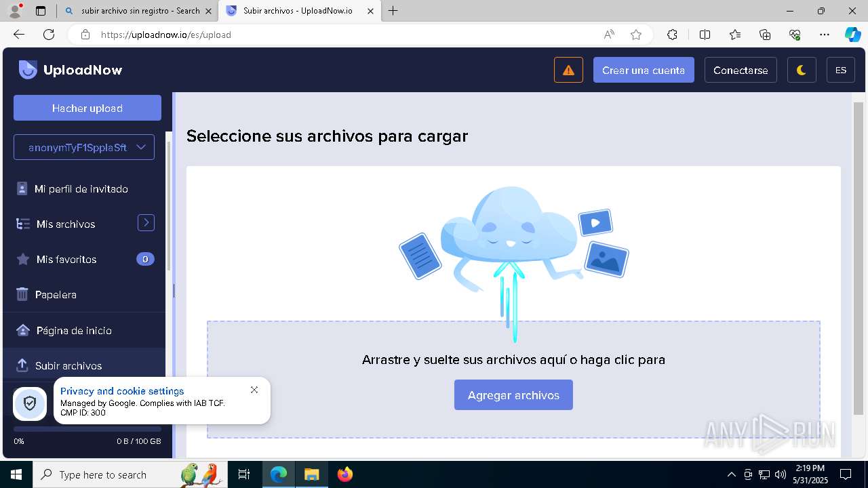Viewport: 868px width, 488px height.
Task: Open Papelera trash section
Action: [x=56, y=295]
